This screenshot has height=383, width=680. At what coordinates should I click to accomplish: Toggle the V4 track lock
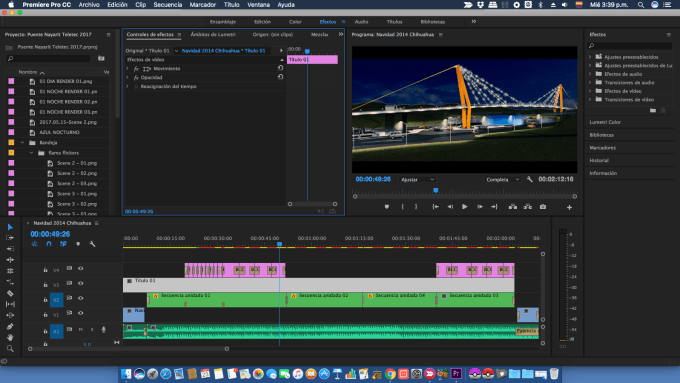click(x=45, y=270)
